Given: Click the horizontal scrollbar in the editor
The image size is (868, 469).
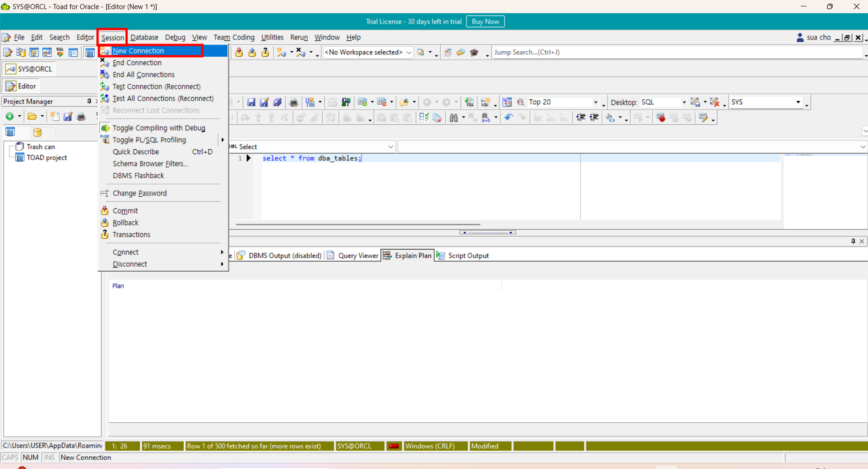Looking at the screenshot, I should (358, 224).
